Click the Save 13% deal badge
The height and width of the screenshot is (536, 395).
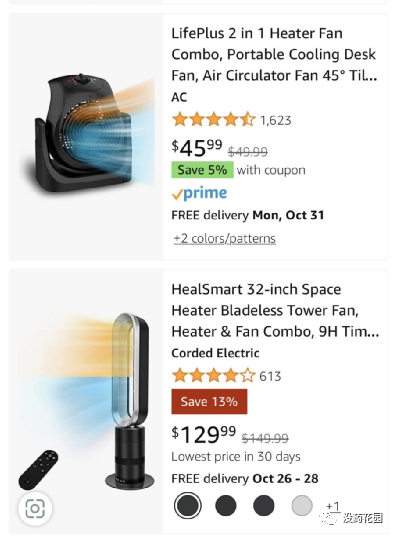point(209,401)
